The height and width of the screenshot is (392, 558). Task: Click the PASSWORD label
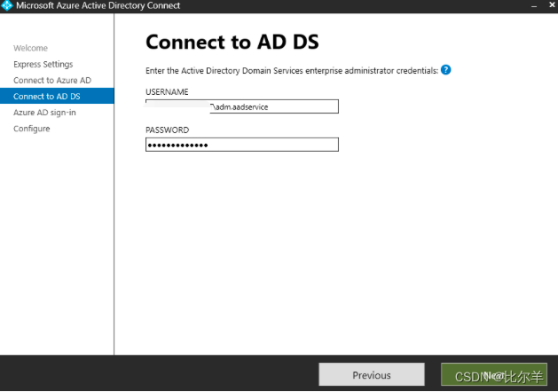click(x=168, y=129)
